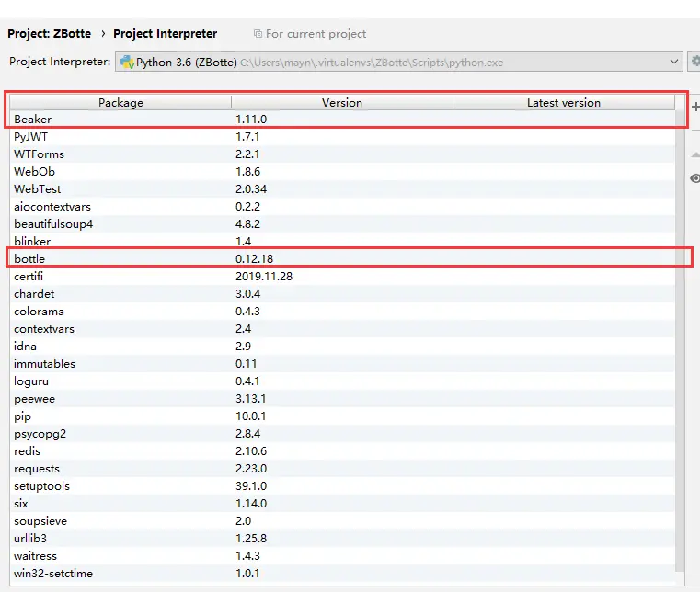Select the requests package row
This screenshot has height=592, width=700.
(x=342, y=469)
